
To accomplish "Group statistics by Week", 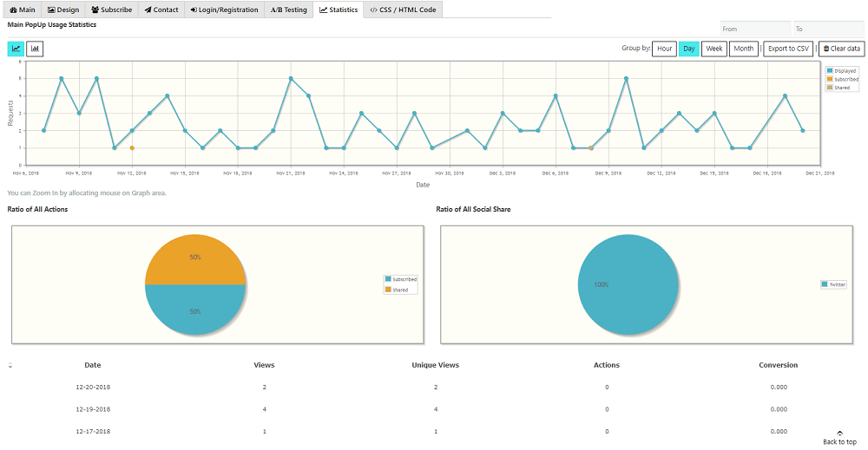I will pos(714,49).
